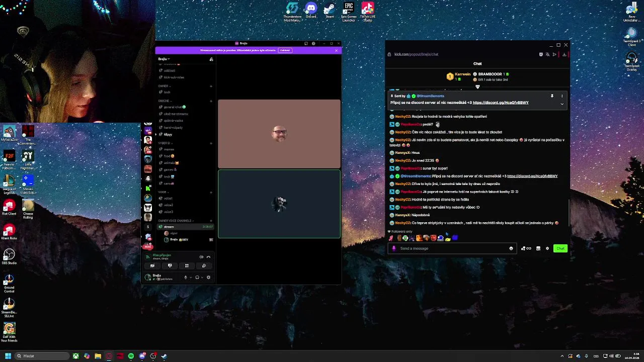
Task: Open pinned message options menu
Action: (x=562, y=96)
